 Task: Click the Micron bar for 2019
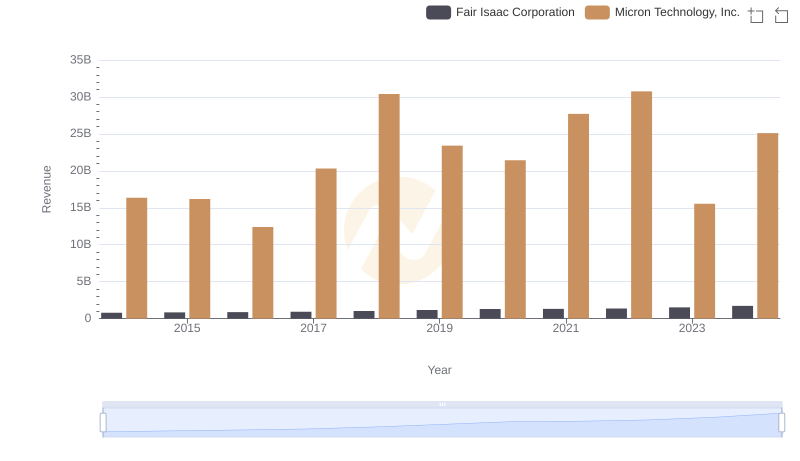coord(452,232)
